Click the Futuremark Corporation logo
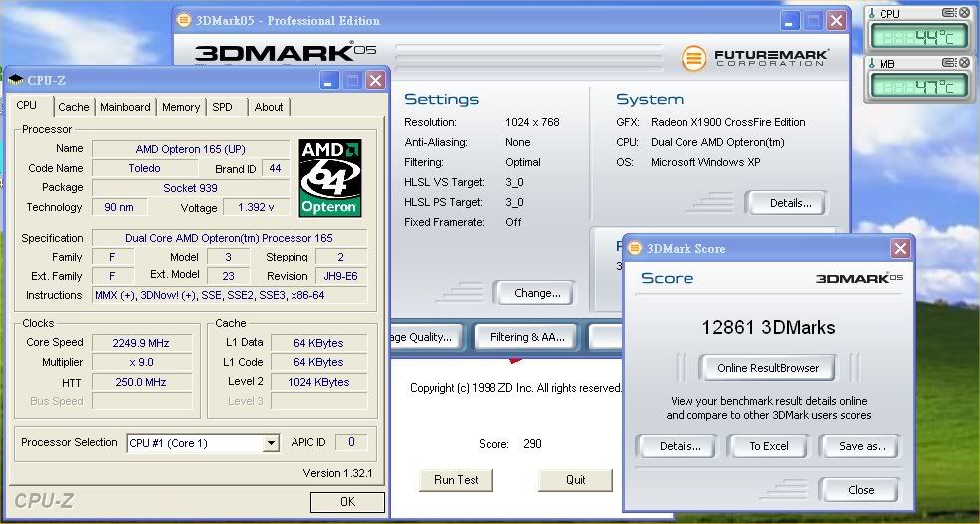980x524 pixels. coord(754,58)
